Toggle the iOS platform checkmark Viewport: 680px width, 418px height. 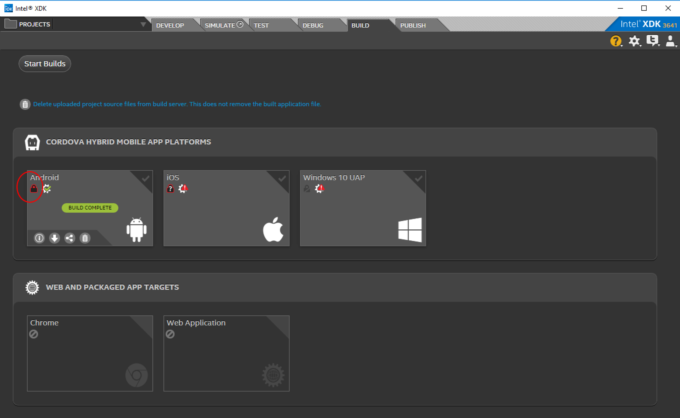(282, 178)
